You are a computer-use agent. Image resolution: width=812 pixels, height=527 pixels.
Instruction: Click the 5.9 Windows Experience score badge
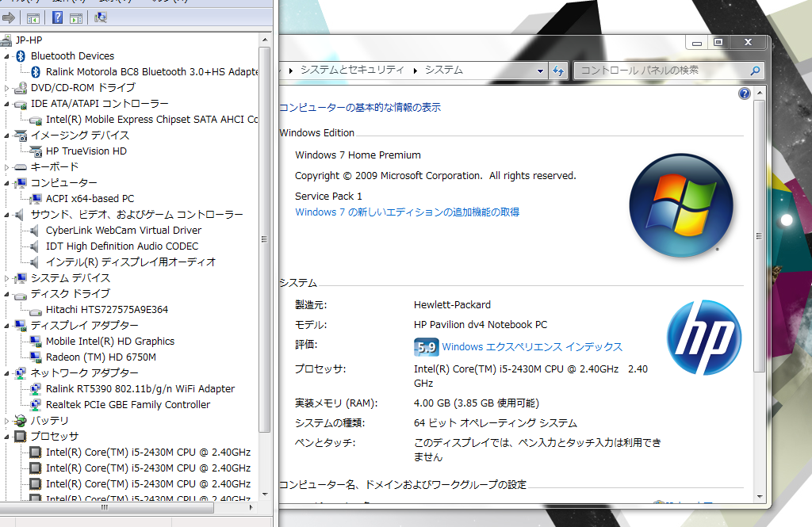(426, 347)
